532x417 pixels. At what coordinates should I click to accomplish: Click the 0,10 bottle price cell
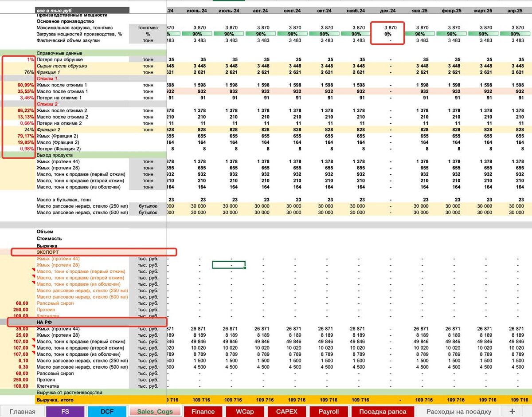23,361
